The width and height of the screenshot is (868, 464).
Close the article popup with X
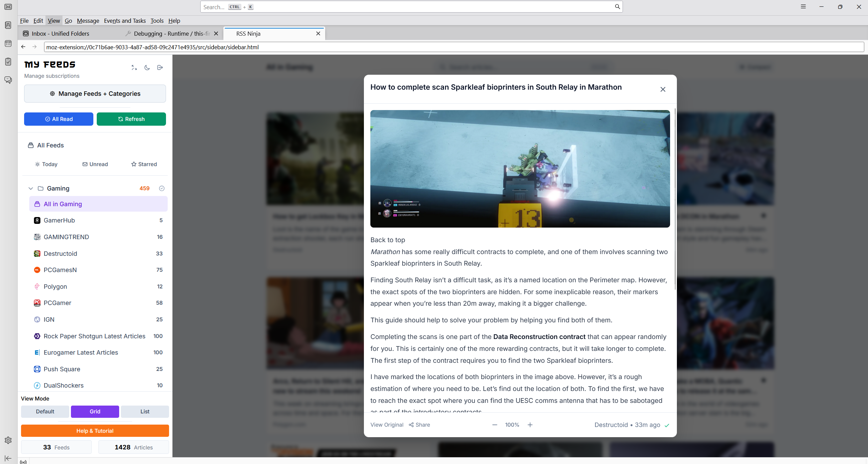[663, 89]
